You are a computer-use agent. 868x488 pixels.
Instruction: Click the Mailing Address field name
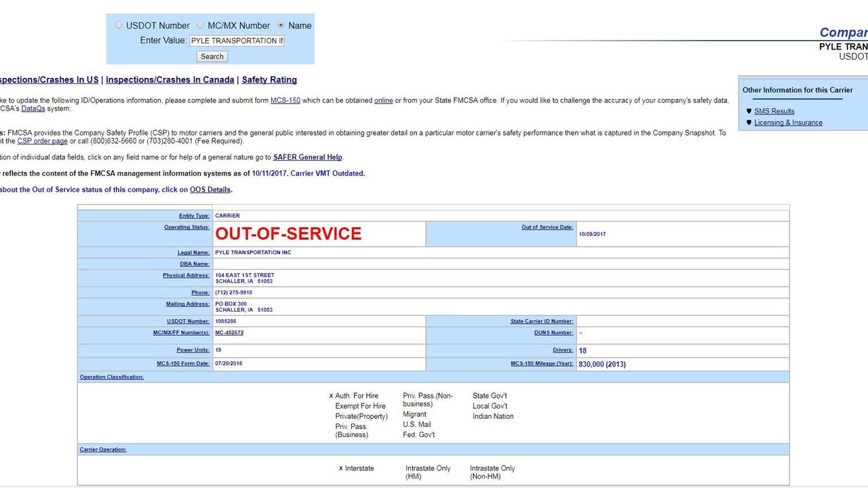point(188,304)
